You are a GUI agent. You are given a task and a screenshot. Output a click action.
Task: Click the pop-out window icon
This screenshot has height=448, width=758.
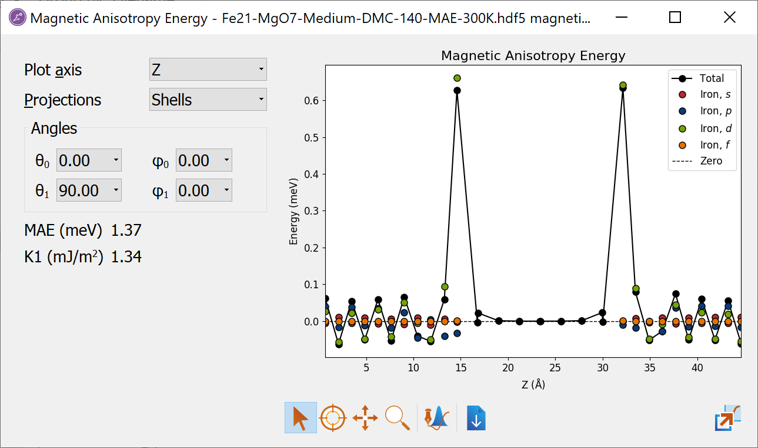click(728, 418)
